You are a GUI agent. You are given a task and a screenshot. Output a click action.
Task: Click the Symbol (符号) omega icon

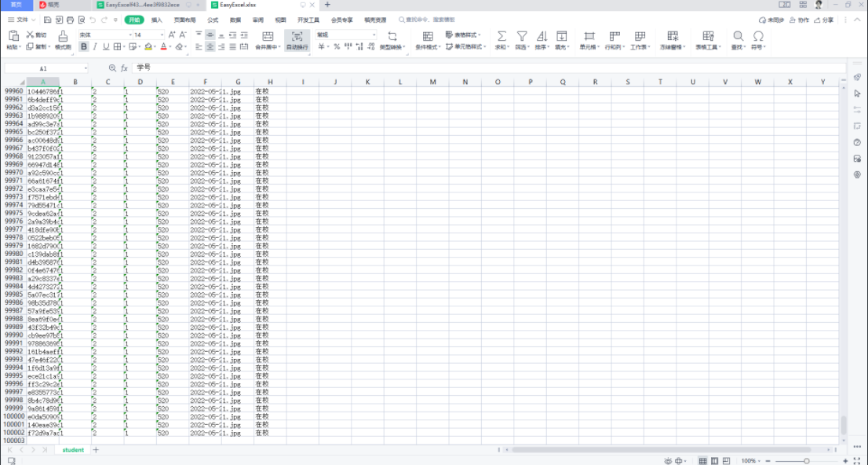[758, 36]
